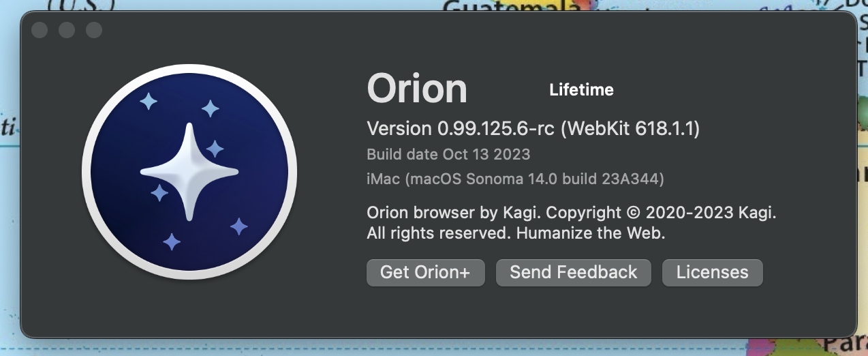Click the third window zoom button
868x356 pixels.
tap(94, 30)
